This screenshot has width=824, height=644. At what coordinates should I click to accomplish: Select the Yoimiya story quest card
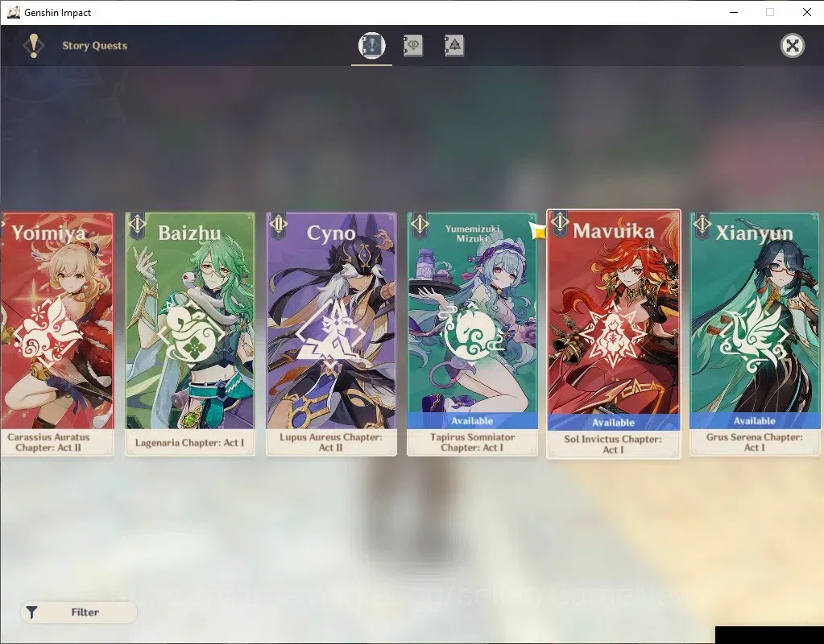click(56, 333)
